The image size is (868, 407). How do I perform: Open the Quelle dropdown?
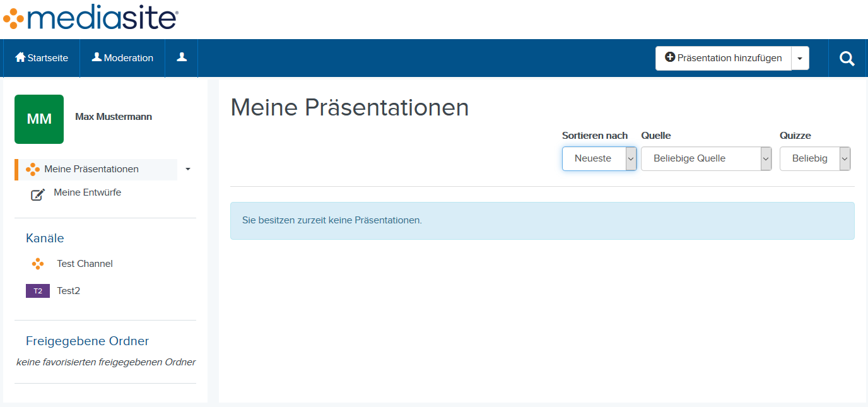pos(706,158)
